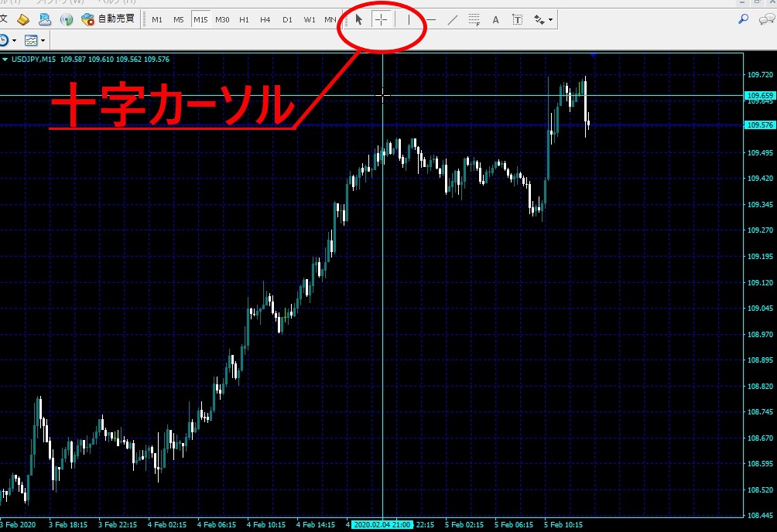Image resolution: width=777 pixels, height=532 pixels.
Task: Switch to D1 daily timeframe
Action: pos(287,20)
